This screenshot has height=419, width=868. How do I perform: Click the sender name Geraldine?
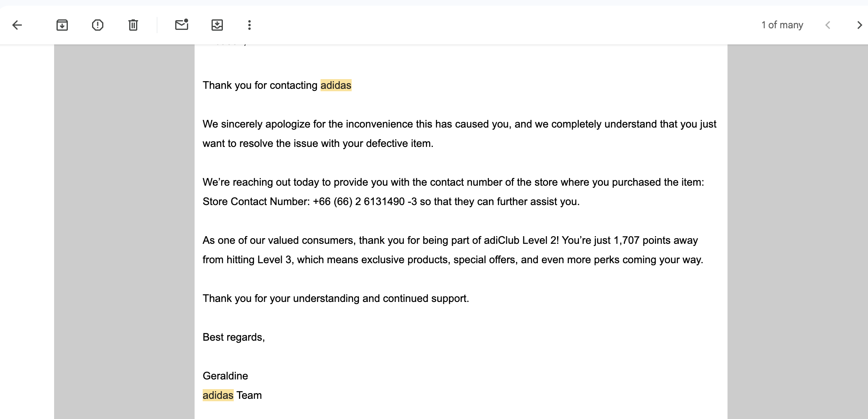225,376
